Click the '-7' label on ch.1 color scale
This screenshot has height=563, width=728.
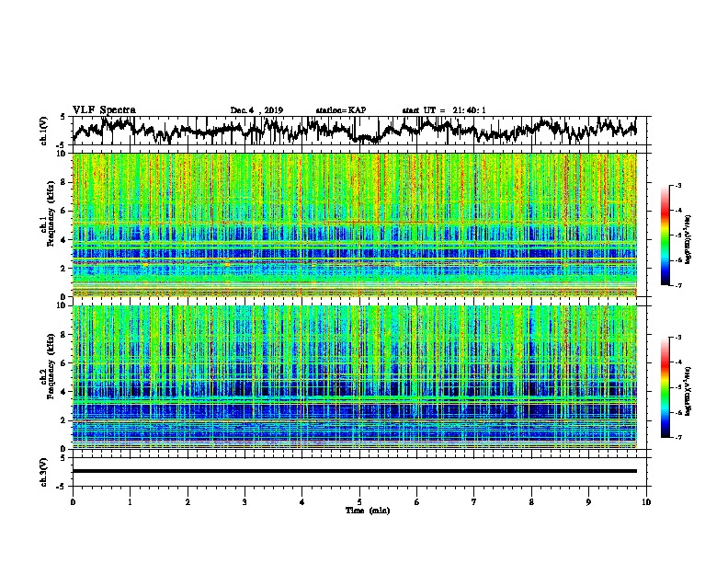(x=678, y=285)
